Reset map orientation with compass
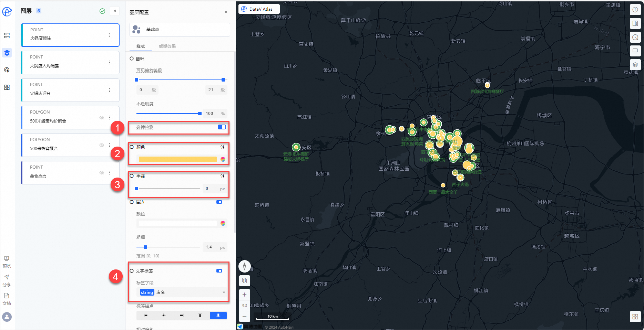 coord(244,266)
